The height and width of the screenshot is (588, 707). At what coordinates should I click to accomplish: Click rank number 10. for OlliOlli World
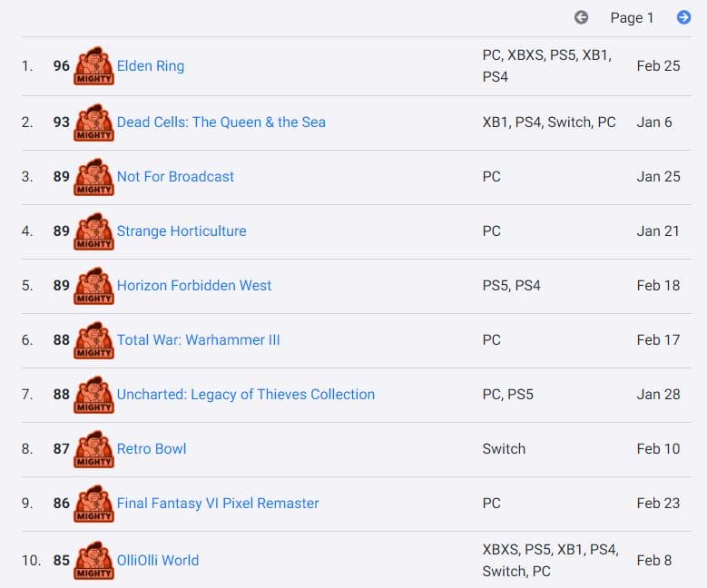tap(31, 561)
